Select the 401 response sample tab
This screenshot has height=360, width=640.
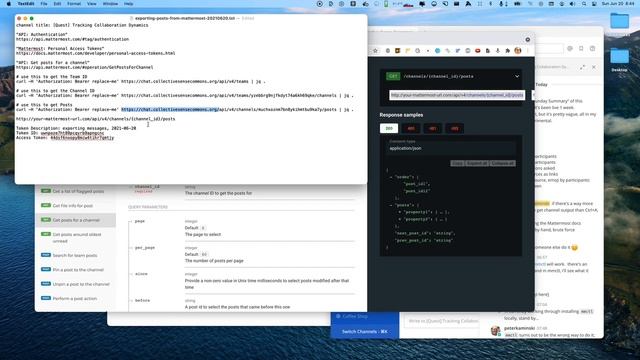click(x=432, y=128)
